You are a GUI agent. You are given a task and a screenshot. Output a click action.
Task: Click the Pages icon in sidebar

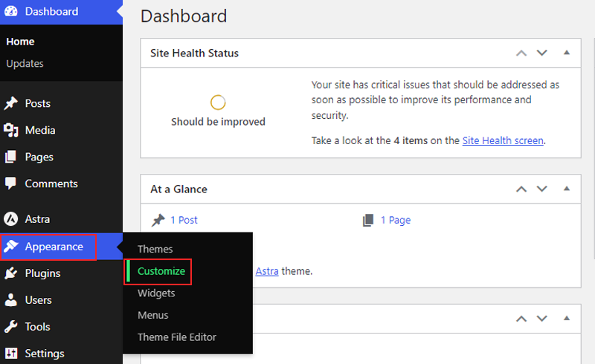11,157
